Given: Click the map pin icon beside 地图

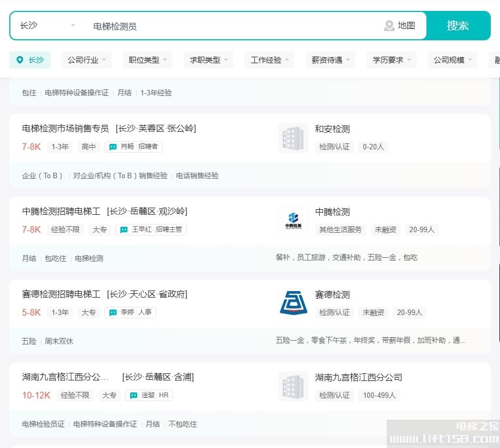Looking at the screenshot, I should [x=389, y=26].
